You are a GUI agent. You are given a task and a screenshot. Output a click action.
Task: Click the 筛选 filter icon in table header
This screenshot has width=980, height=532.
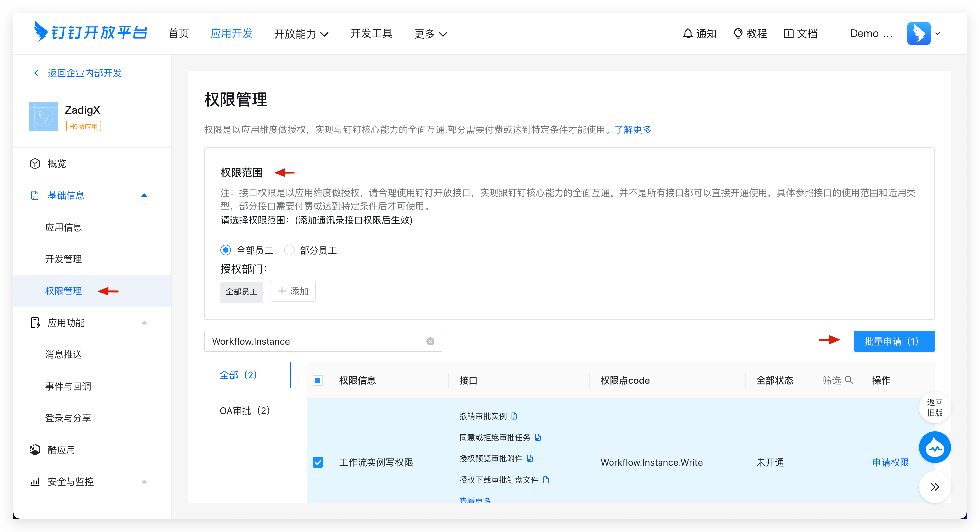849,380
